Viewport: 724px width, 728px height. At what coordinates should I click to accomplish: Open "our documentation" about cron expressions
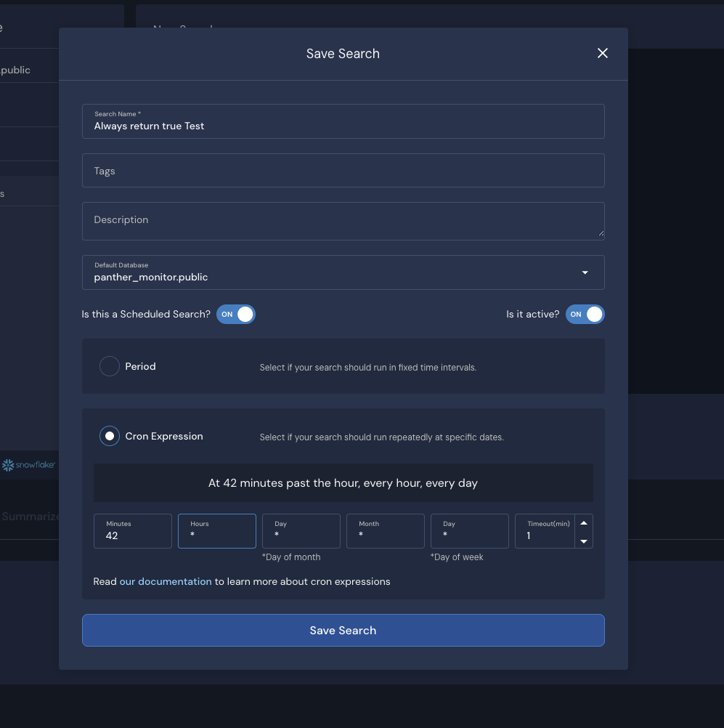(x=166, y=581)
